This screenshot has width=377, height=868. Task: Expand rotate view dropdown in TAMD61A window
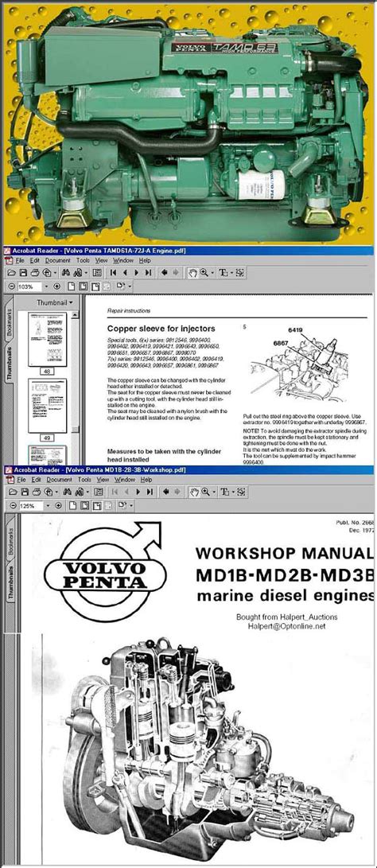(x=130, y=286)
